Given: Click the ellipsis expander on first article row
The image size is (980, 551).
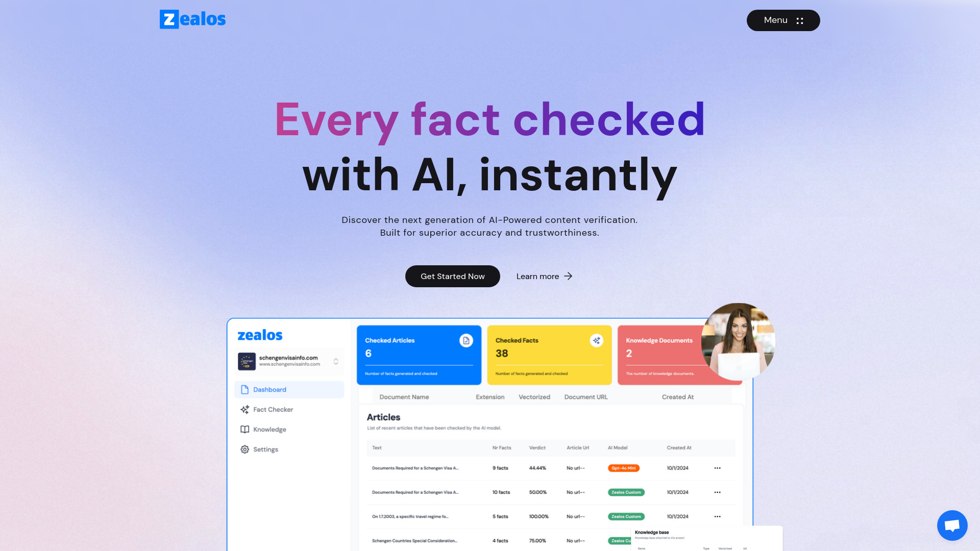Looking at the screenshot, I should pos(717,467).
